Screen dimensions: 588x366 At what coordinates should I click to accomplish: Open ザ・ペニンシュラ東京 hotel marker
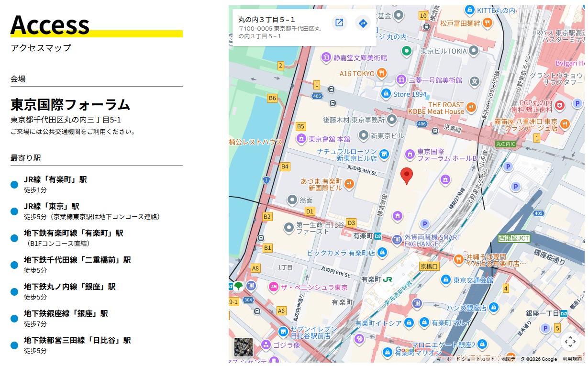[x=274, y=287]
